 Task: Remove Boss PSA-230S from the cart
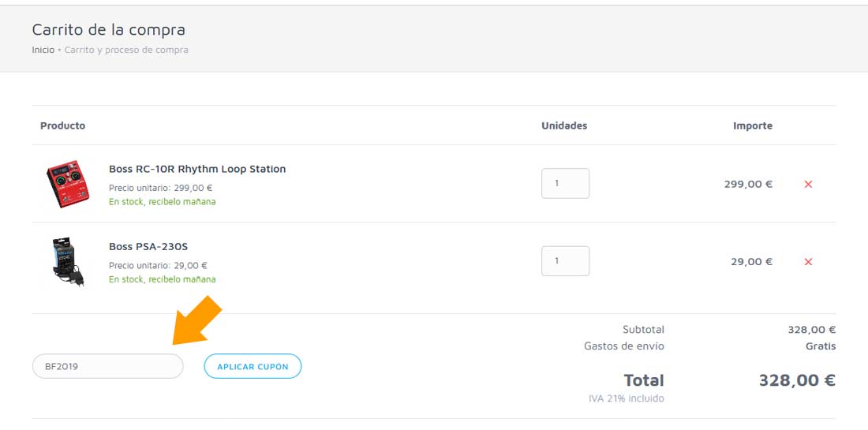[x=808, y=262]
